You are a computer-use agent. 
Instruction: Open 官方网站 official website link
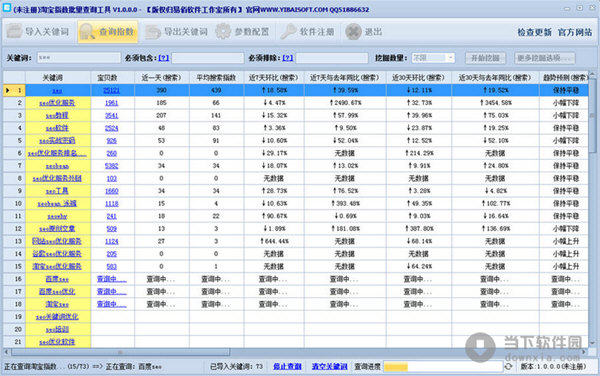(574, 33)
